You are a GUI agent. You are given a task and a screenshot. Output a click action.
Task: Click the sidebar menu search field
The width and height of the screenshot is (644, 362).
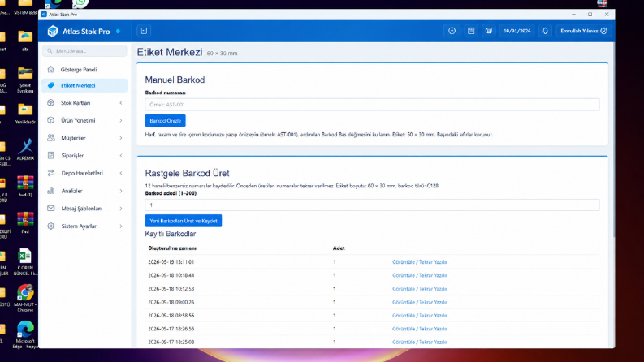[x=84, y=51]
